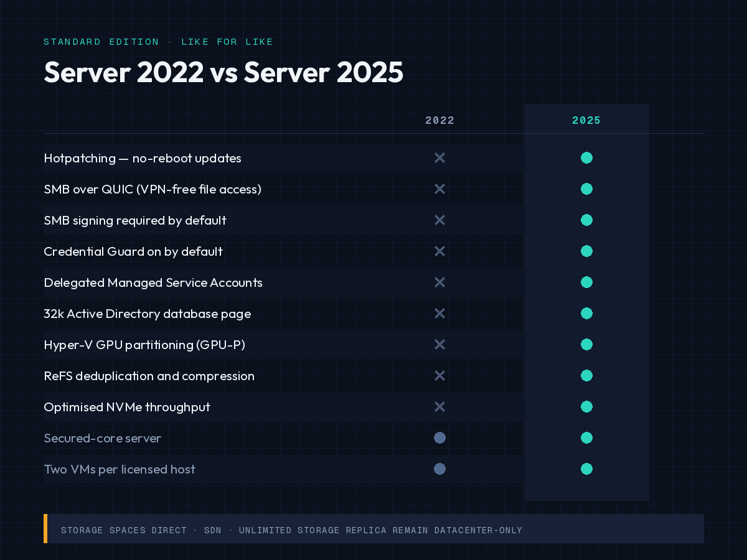Click 2025 dot for ReFS deduplication
Image resolution: width=747 pixels, height=560 pixels.
(x=586, y=376)
